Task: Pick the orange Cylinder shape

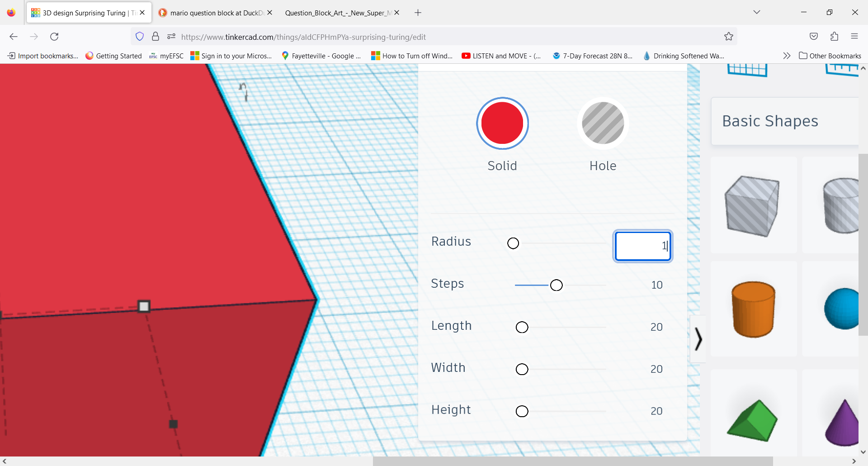Action: [753, 309]
